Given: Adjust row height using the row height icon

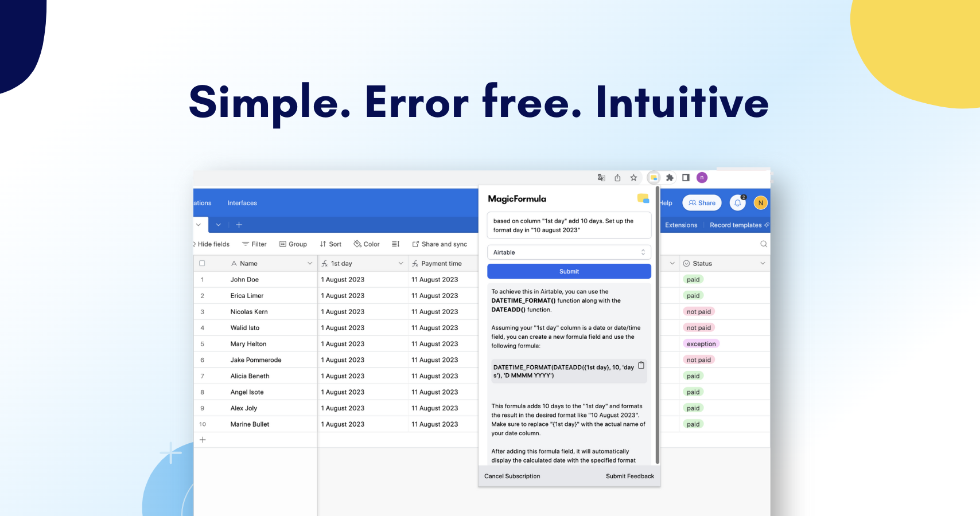Looking at the screenshot, I should 395,244.
